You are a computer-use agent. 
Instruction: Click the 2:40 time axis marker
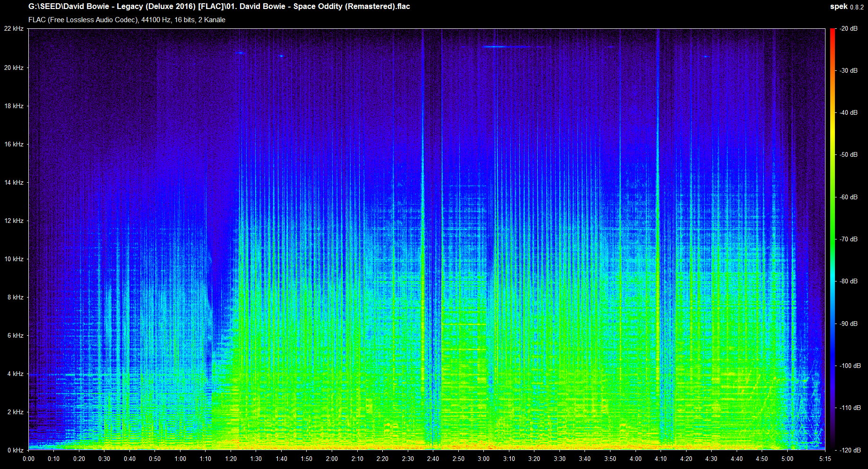tap(433, 459)
